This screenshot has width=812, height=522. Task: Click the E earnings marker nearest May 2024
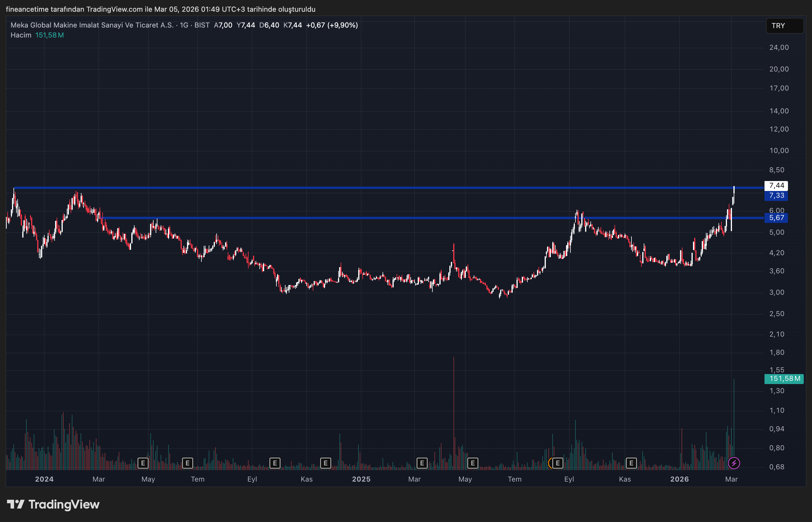pos(143,463)
